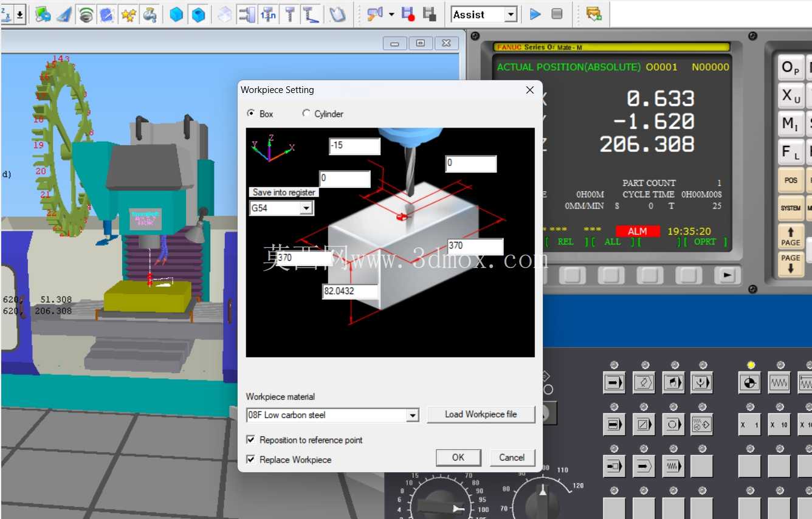Click the yellow stars toolbar icon
The width and height of the screenshot is (812, 519).
point(128,15)
